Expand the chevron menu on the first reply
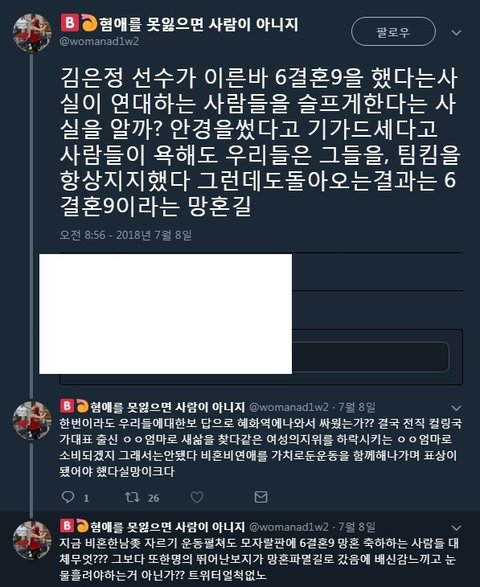The width and height of the screenshot is (480, 587). tap(456, 408)
